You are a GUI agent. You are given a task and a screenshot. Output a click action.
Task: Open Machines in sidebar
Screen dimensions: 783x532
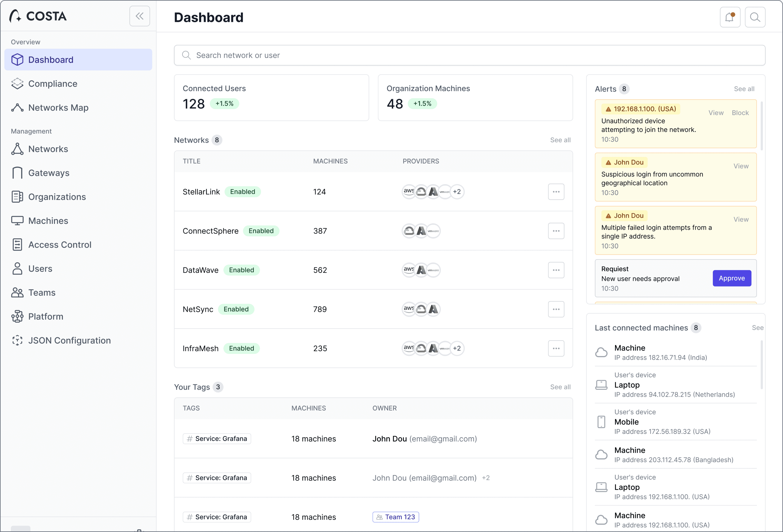78,221
